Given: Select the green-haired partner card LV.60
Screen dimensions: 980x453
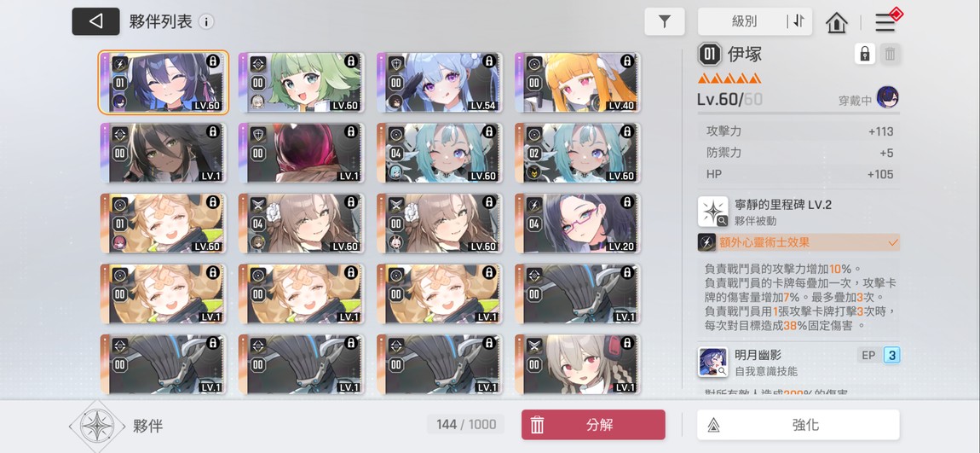Looking at the screenshot, I should [x=302, y=83].
